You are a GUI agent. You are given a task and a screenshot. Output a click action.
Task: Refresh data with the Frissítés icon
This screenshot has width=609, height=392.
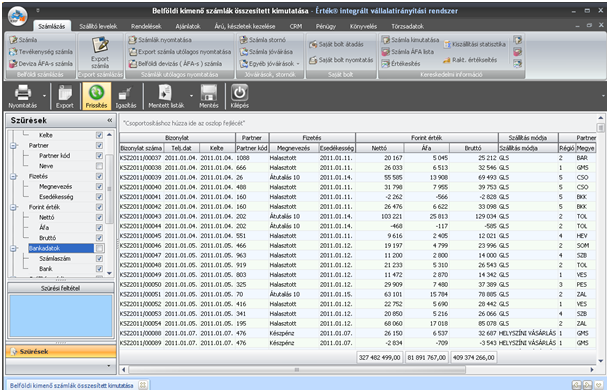(x=96, y=92)
